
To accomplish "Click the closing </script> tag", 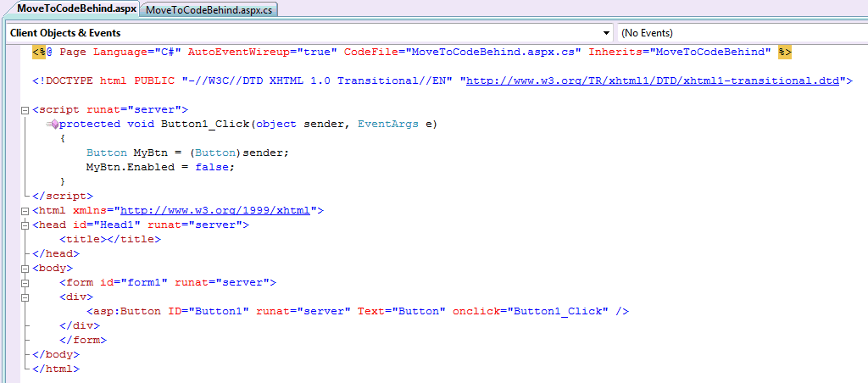I will point(63,196).
